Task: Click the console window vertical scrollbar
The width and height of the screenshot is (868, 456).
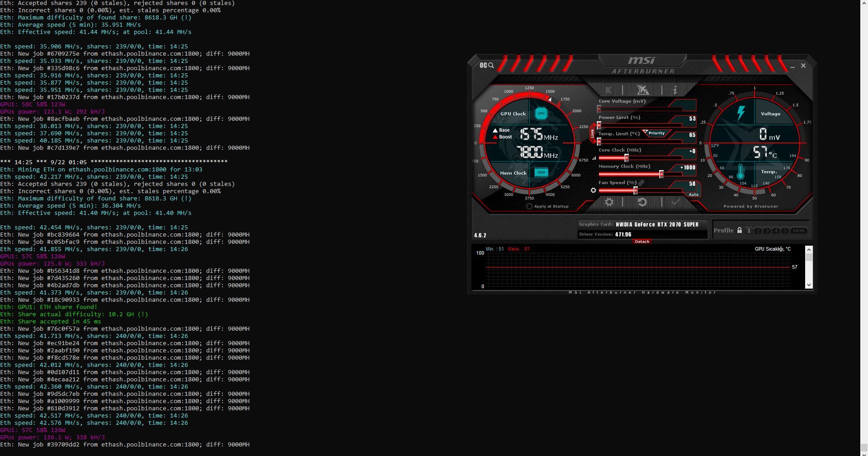Action: tap(864, 228)
